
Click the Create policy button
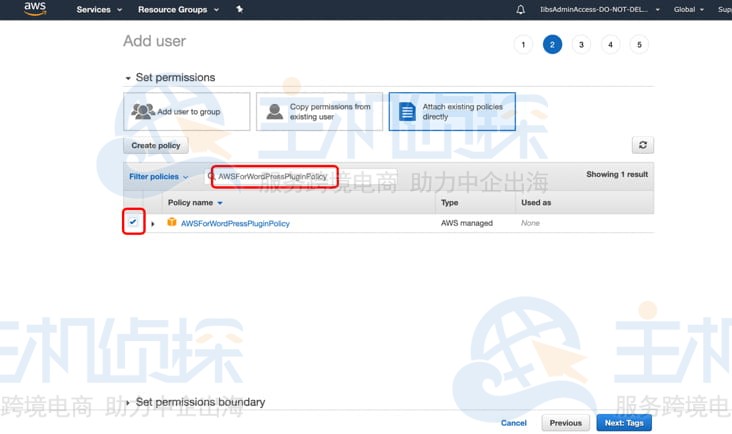155,146
